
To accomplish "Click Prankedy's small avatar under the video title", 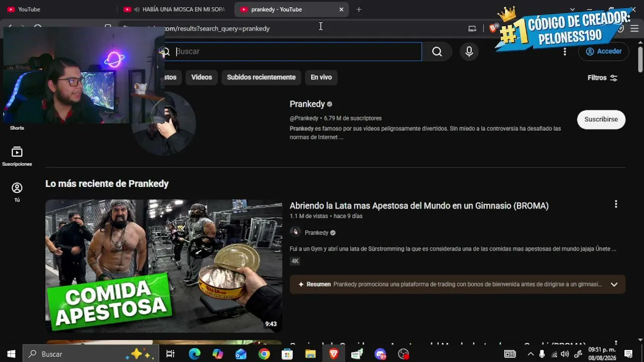I will [x=295, y=232].
